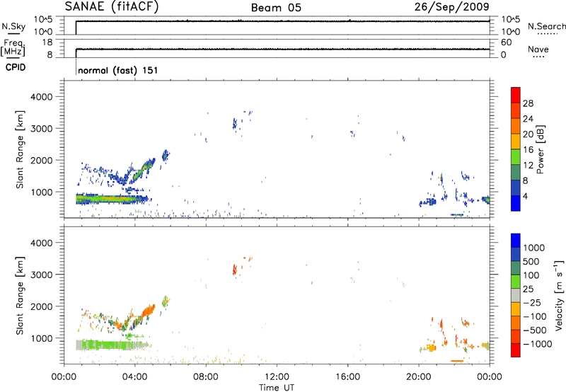Image resolution: width=566 pixels, height=392 pixels.
Task: Click the solid line sample under N.Sky
Action: (13, 34)
